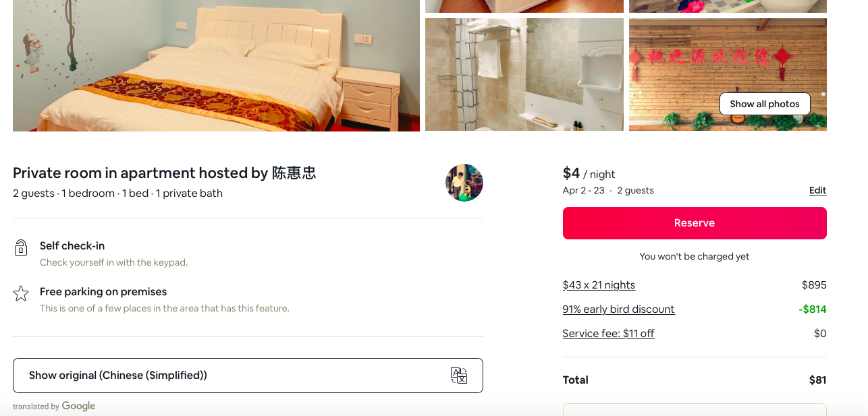Expand the 91% early bird discount details

[618, 309]
